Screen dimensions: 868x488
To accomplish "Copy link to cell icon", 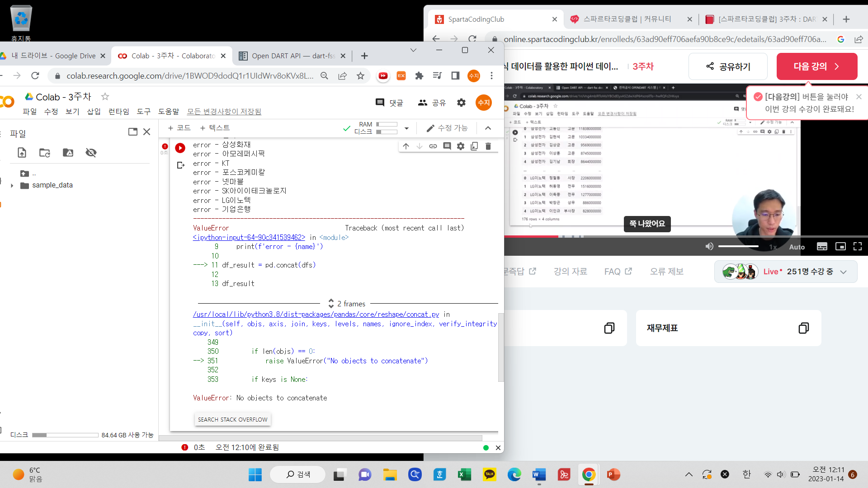I will pyautogui.click(x=433, y=146).
